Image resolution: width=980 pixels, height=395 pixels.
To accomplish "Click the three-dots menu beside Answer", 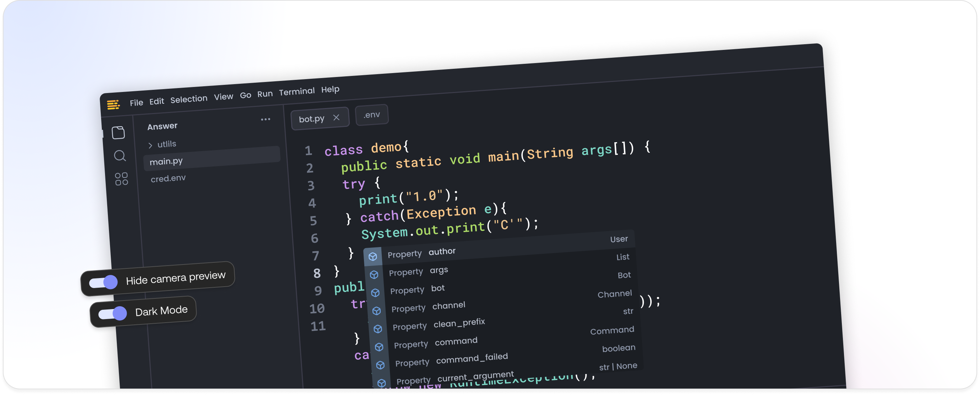I will click(x=266, y=119).
